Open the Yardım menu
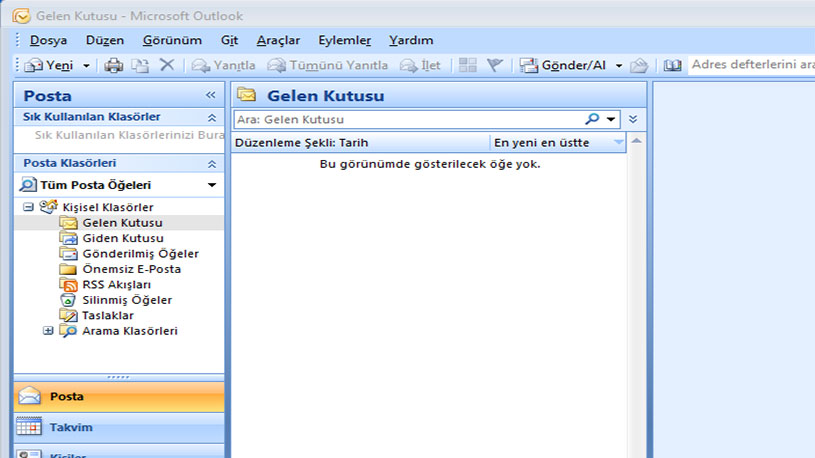815x458 pixels. (411, 41)
